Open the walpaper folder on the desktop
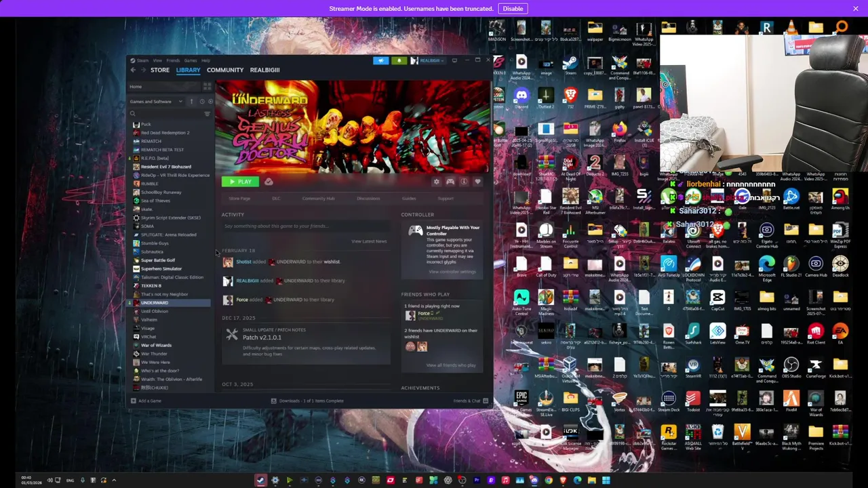 coord(595,31)
